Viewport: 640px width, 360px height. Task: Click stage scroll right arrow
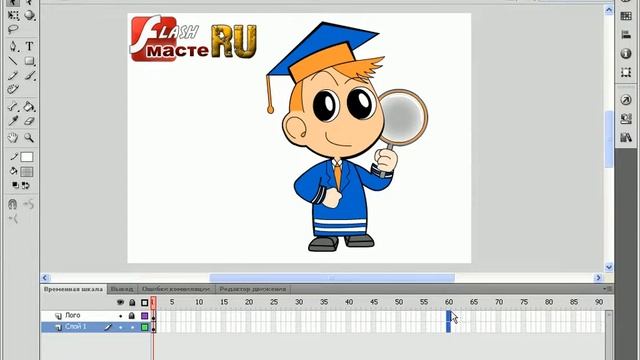599,278
